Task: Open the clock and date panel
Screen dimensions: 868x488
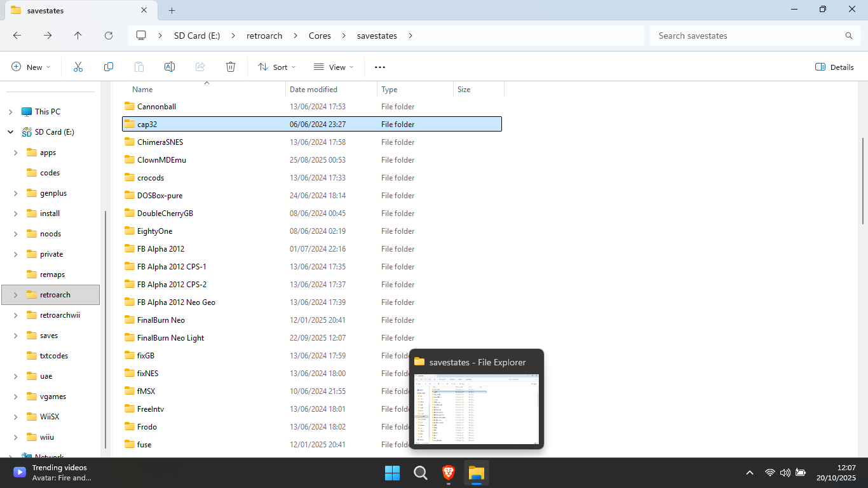Action: (836, 473)
